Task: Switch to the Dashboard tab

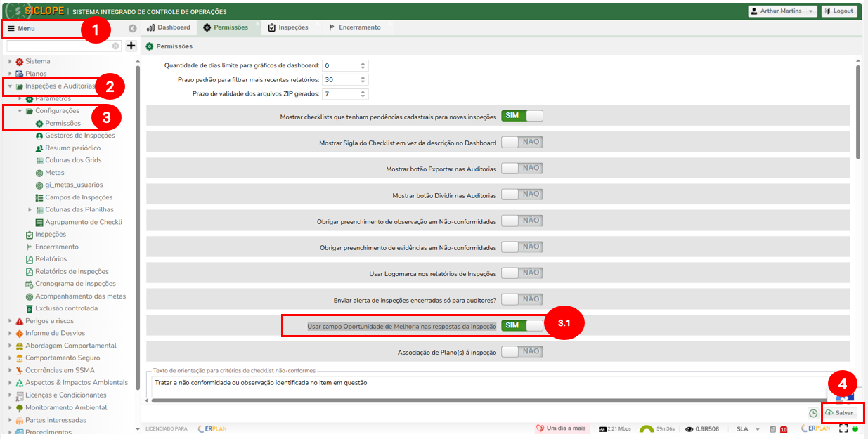Action: point(169,27)
